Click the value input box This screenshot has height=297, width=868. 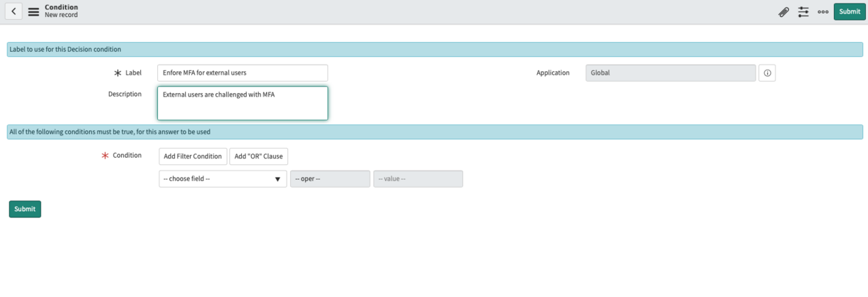click(418, 179)
